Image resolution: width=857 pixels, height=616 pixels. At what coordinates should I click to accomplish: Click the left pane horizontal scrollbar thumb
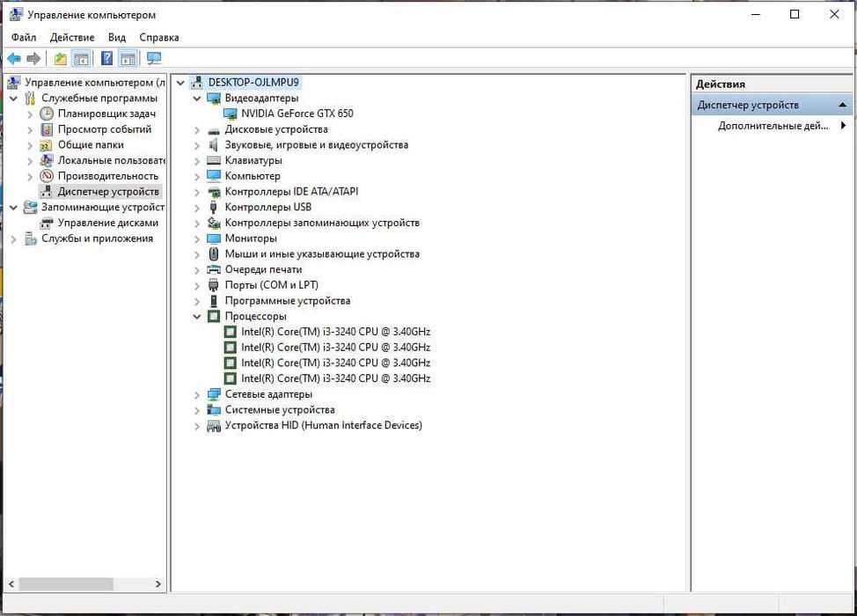66,584
